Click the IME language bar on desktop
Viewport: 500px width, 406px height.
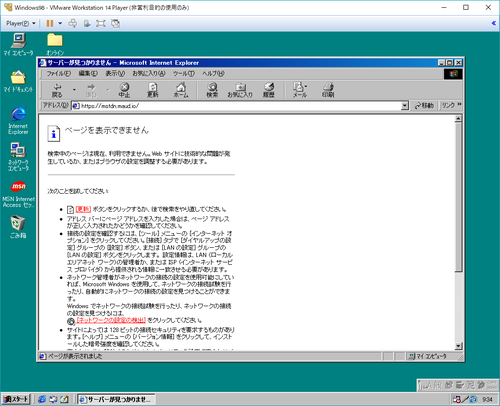tap(457, 385)
